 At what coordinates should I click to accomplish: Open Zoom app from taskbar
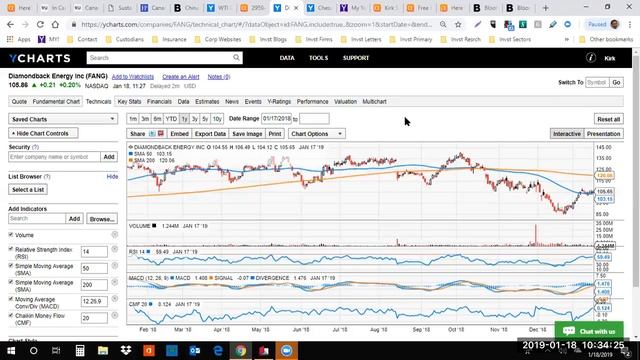pos(287,351)
